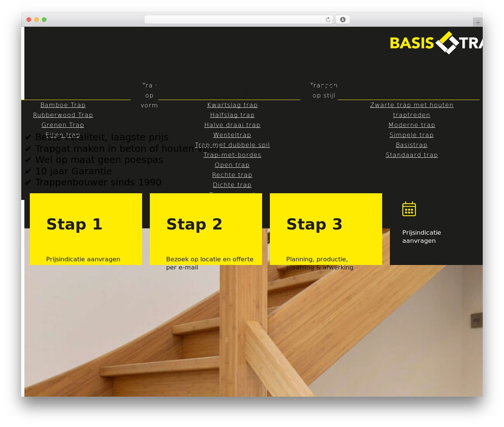Minimize window with the yellow button

tap(37, 20)
